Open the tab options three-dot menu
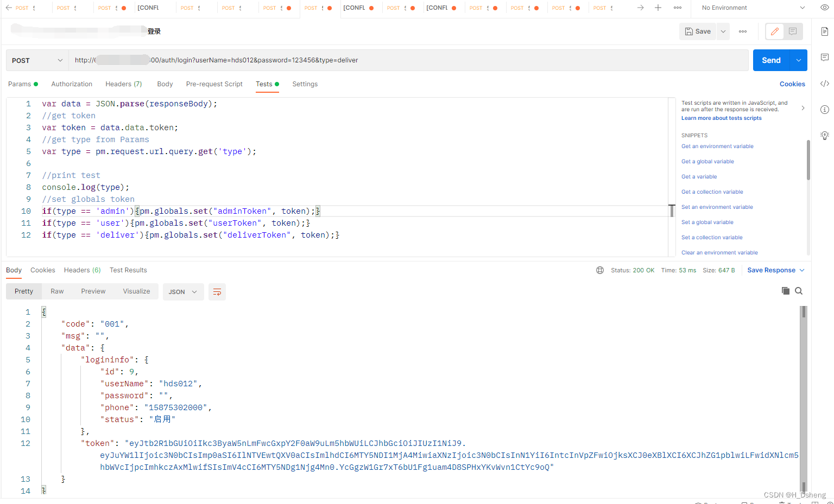Viewport: 834px width, 504px height. tap(678, 8)
